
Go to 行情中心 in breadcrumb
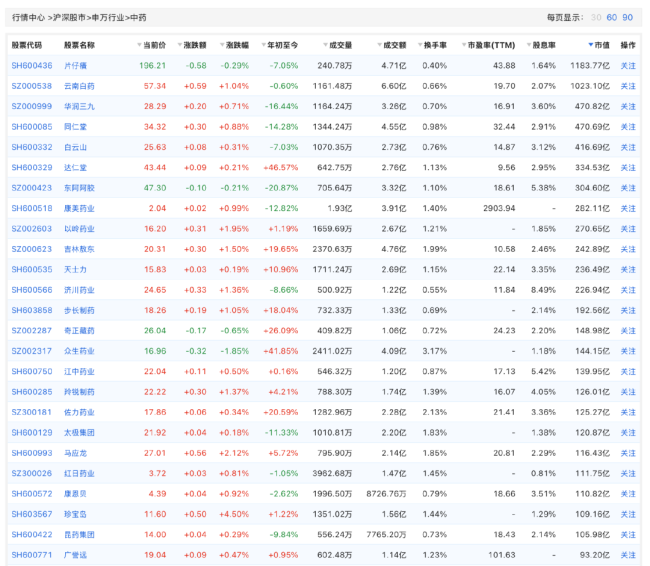(x=28, y=17)
